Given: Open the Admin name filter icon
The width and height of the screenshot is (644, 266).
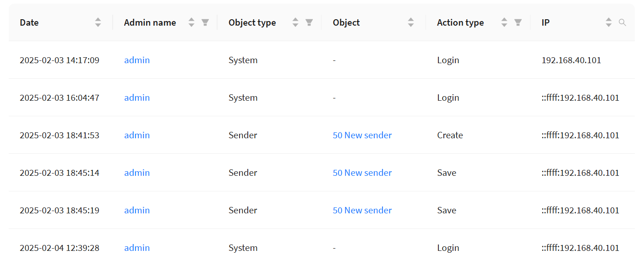Looking at the screenshot, I should coord(205,22).
